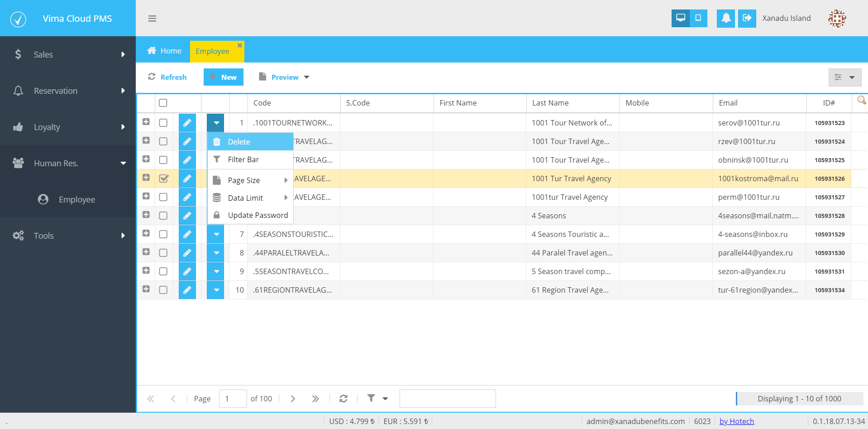Click the grid search magnifier icon

point(862,101)
